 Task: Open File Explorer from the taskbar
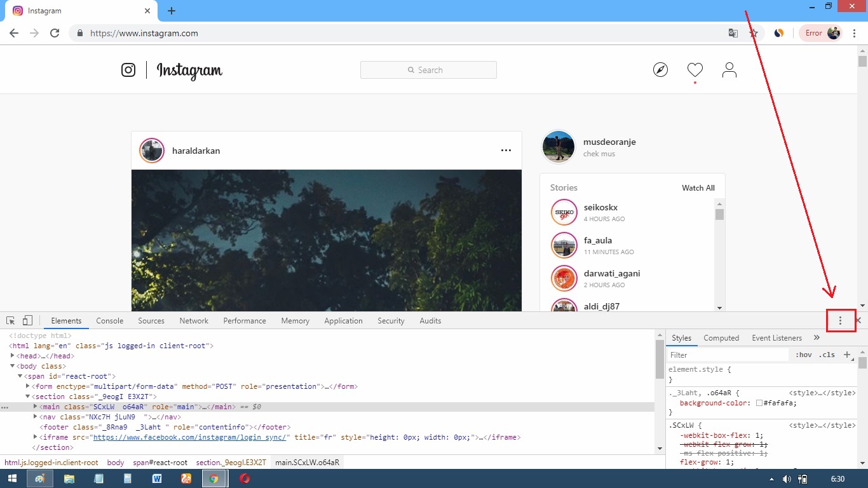tap(69, 478)
